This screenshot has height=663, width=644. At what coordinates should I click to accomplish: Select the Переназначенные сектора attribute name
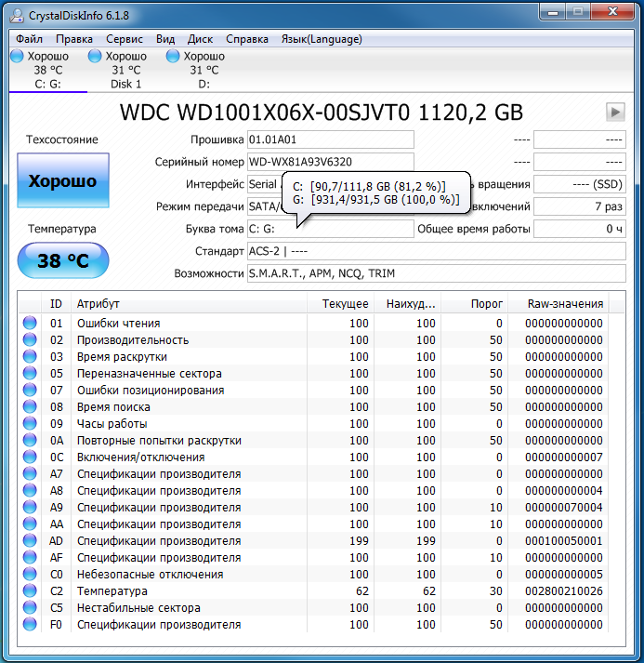tap(150, 374)
